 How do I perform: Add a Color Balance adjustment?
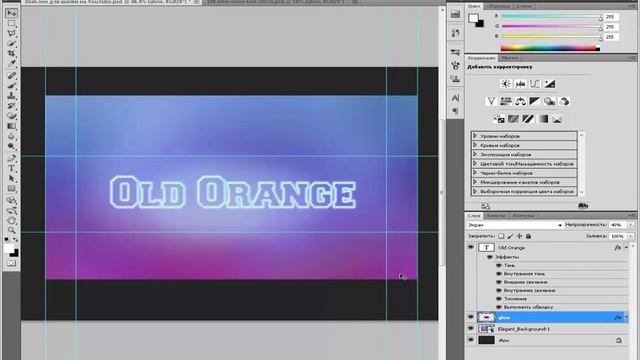coord(520,101)
